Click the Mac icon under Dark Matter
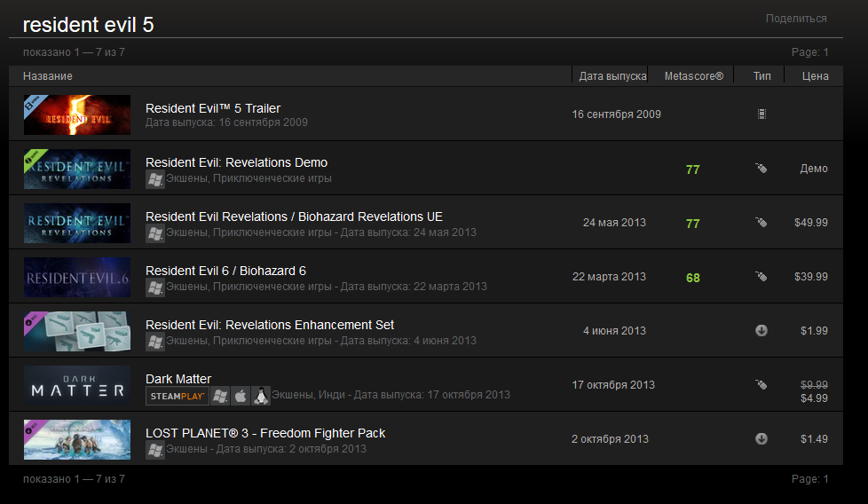 point(240,396)
